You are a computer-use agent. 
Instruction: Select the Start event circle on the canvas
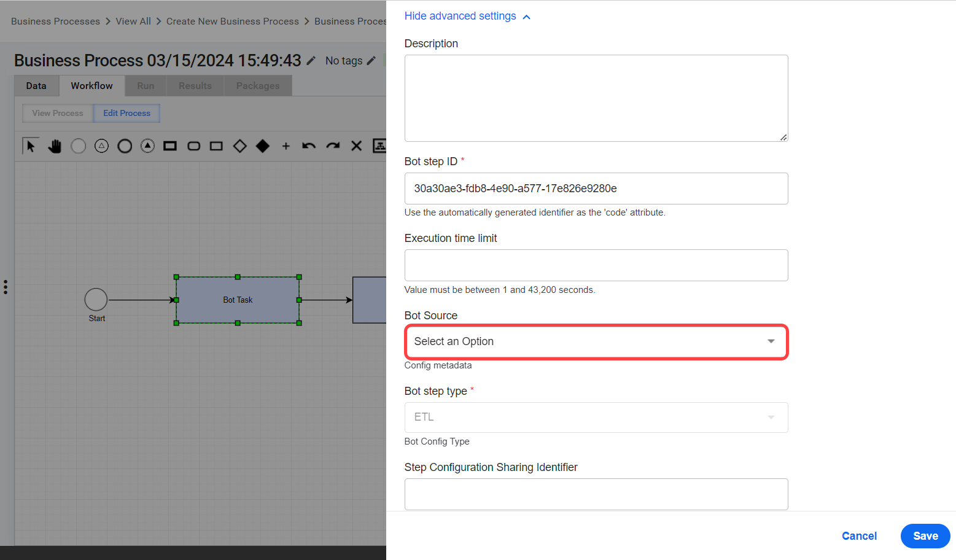[96, 300]
